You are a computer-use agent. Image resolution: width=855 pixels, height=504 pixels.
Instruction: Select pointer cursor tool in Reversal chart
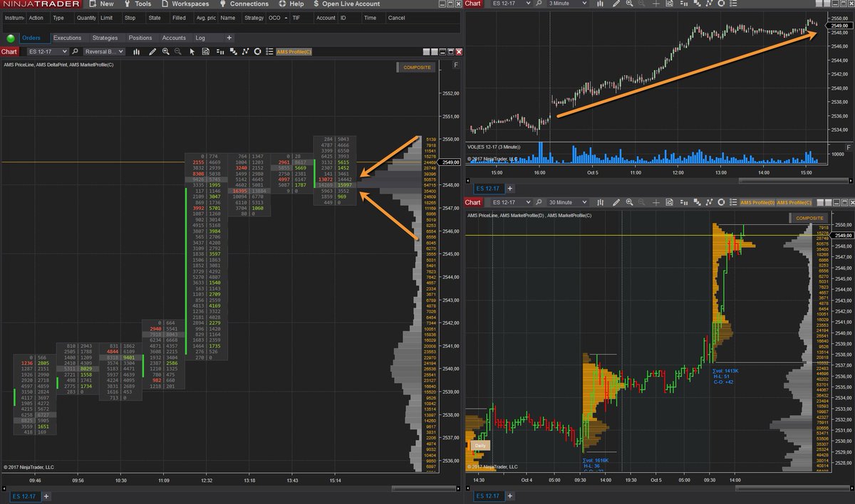click(x=192, y=51)
